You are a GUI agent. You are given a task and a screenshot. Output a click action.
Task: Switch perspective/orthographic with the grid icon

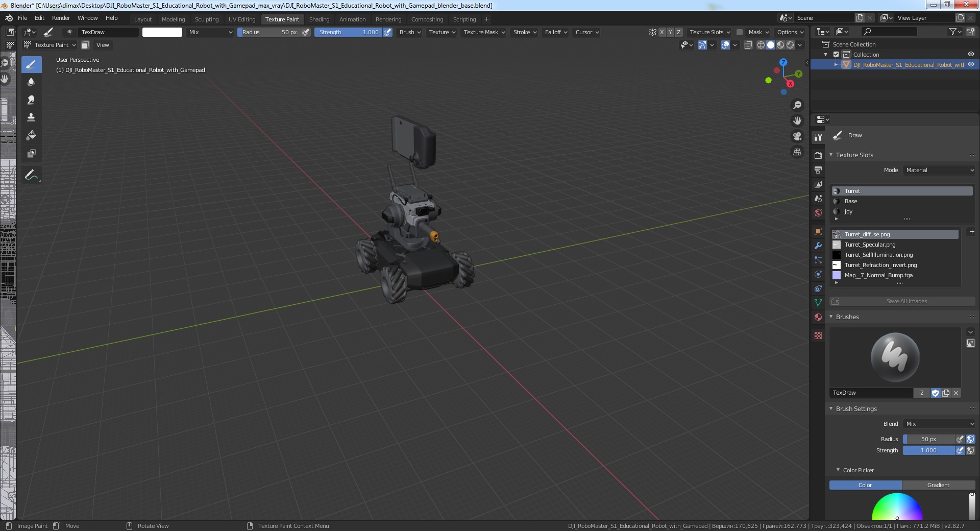point(797,152)
